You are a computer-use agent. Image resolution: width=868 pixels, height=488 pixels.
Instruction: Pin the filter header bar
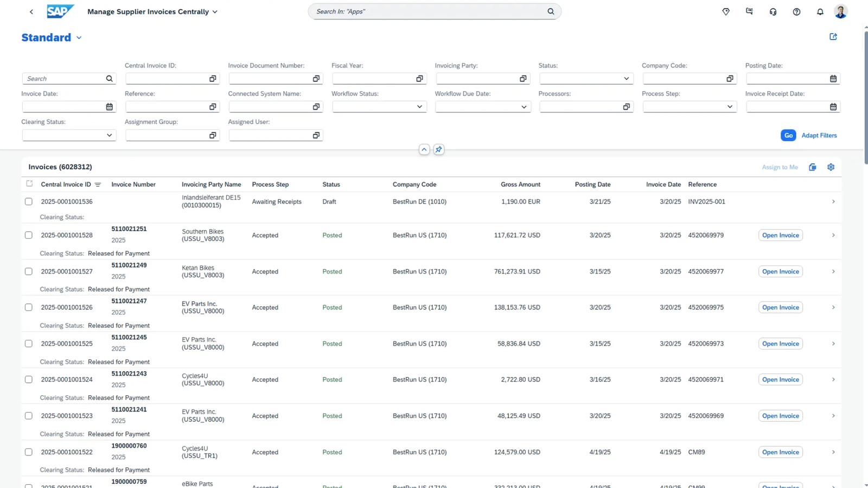point(438,149)
